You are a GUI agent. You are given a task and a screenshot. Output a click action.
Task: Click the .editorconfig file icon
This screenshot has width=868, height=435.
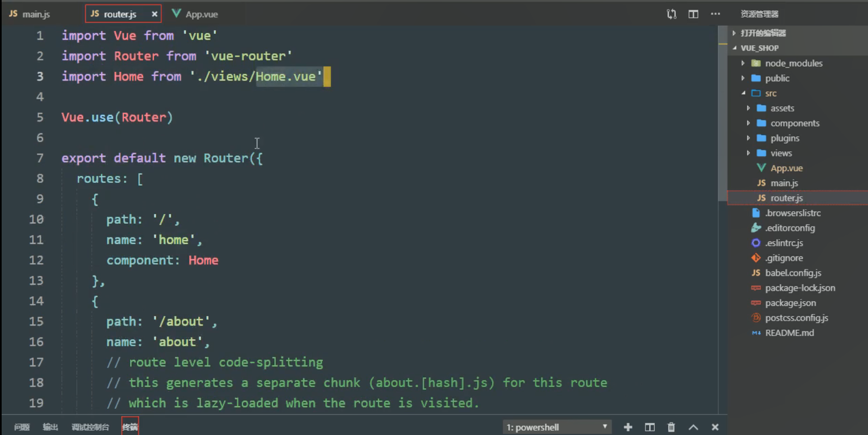756,228
